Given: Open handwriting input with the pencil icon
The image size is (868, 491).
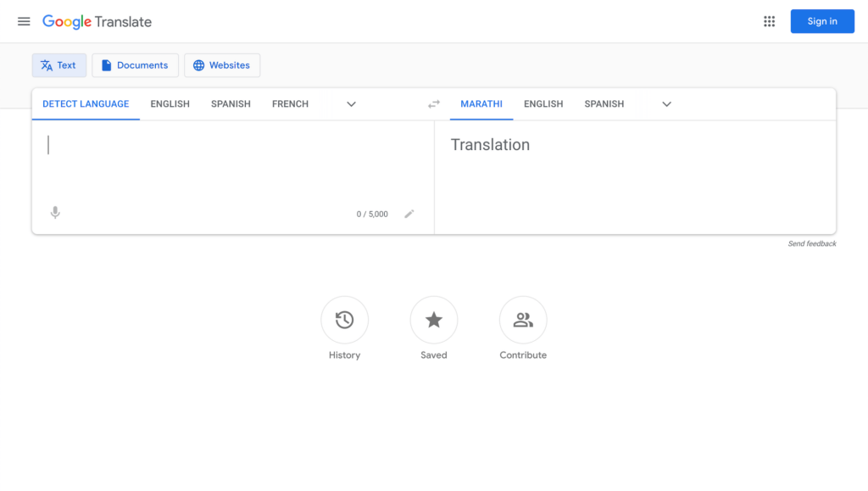Looking at the screenshot, I should pos(409,214).
